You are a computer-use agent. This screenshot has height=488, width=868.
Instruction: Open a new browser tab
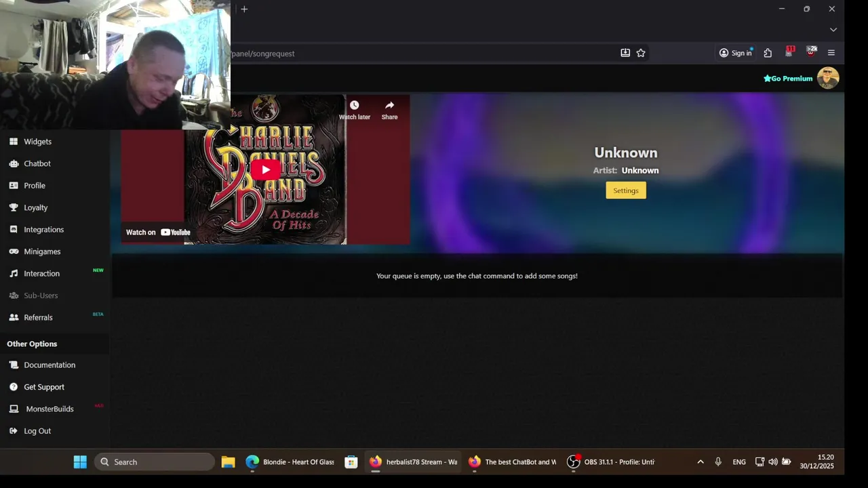click(244, 9)
